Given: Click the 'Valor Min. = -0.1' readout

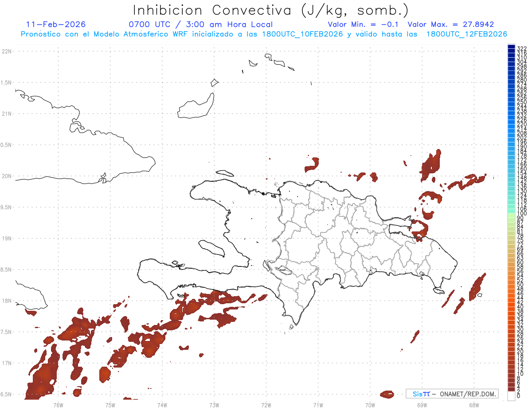Looking at the screenshot, I should [x=364, y=24].
